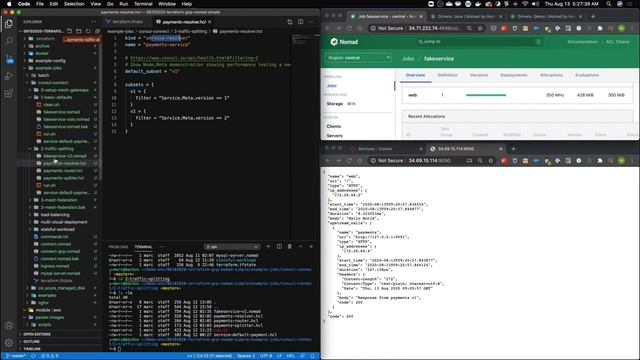Toggle maximized terminal panel size

click(x=300, y=247)
